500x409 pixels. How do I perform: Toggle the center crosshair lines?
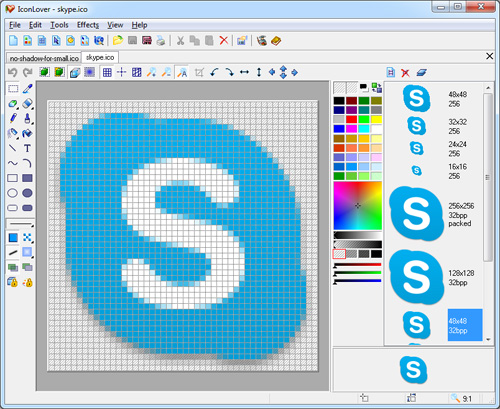[122, 72]
